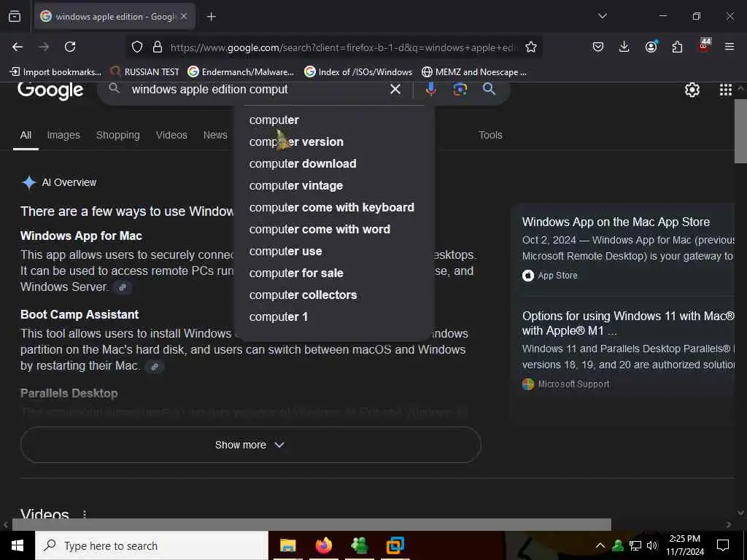Open the Import bookmarks bookmark
This screenshot has height=560, width=747.
point(55,72)
